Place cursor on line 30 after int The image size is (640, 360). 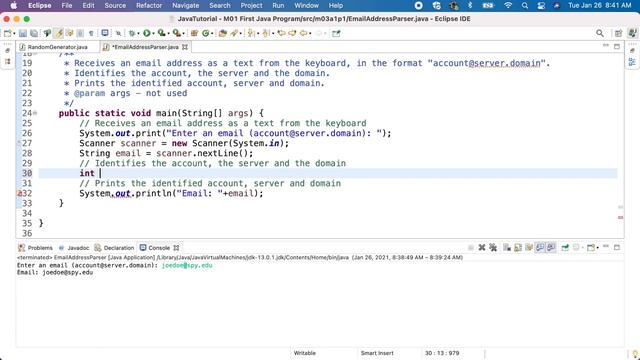[100, 173]
